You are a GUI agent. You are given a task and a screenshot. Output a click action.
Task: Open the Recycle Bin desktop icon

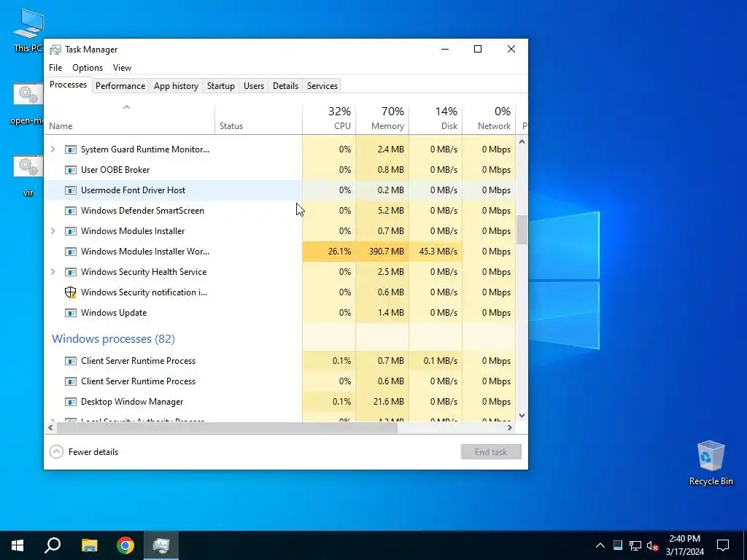[x=711, y=463]
